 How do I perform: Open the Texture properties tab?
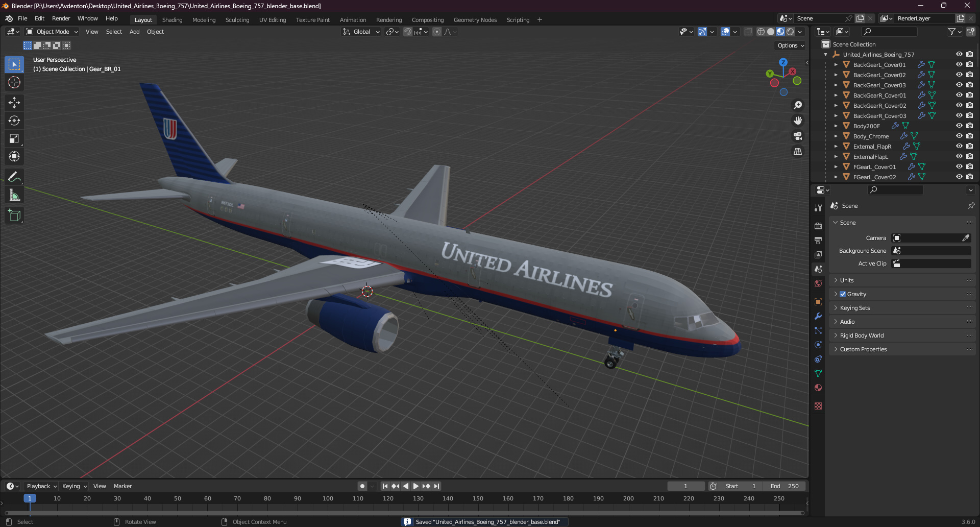tap(818, 406)
